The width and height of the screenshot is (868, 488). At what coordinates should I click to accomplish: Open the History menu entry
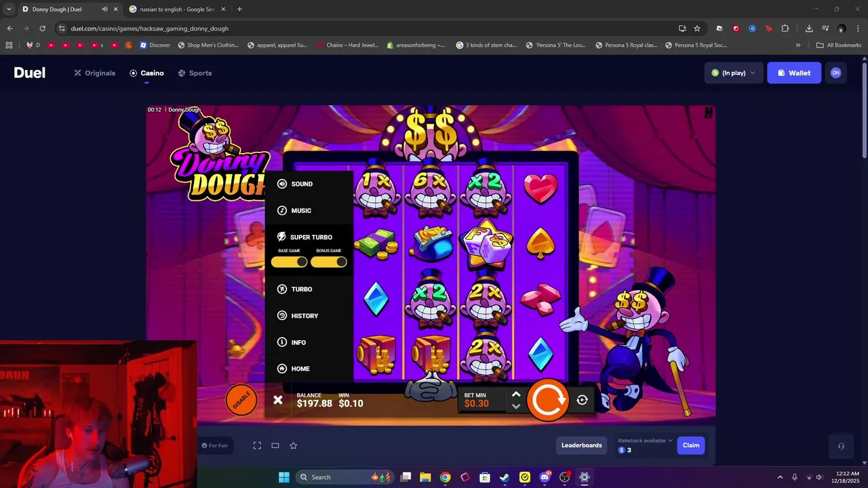point(298,316)
